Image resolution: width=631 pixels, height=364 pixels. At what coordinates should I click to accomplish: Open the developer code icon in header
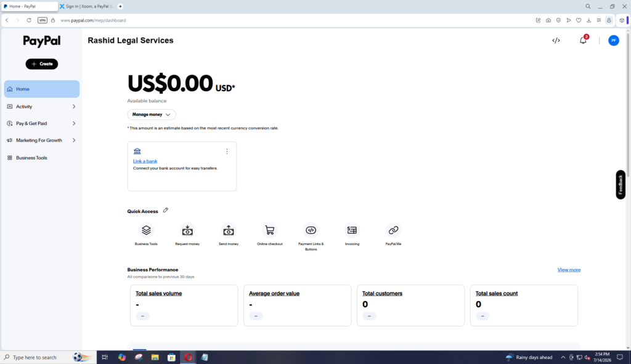[556, 40]
